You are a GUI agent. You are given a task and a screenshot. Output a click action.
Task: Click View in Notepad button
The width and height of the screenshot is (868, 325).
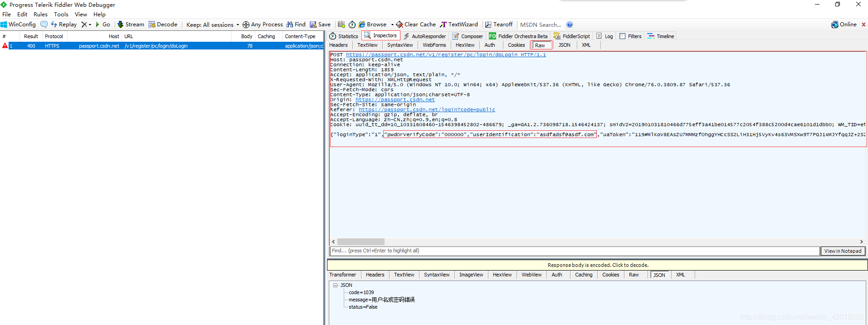click(843, 251)
